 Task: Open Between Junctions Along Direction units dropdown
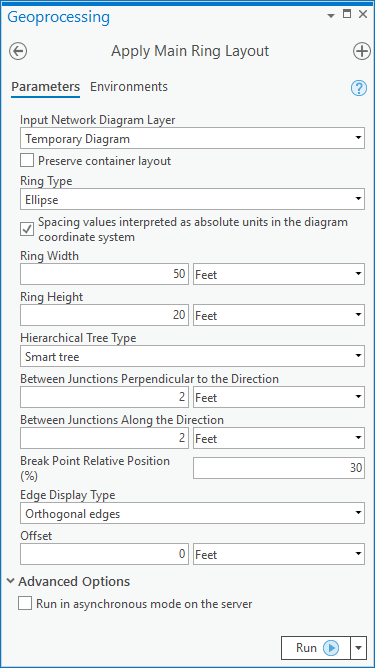[x=279, y=438]
